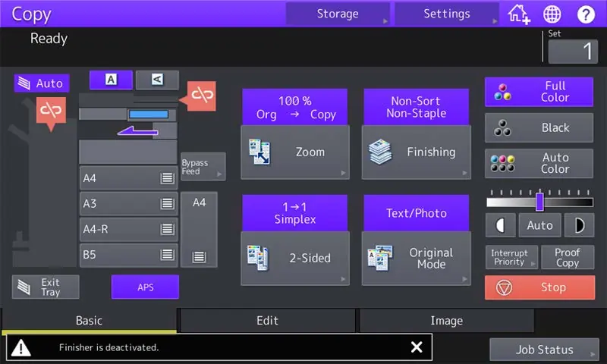Viewport: 607px width, 364px height.
Task: Lighten exposure with left half-circle icon
Action: pos(500,225)
